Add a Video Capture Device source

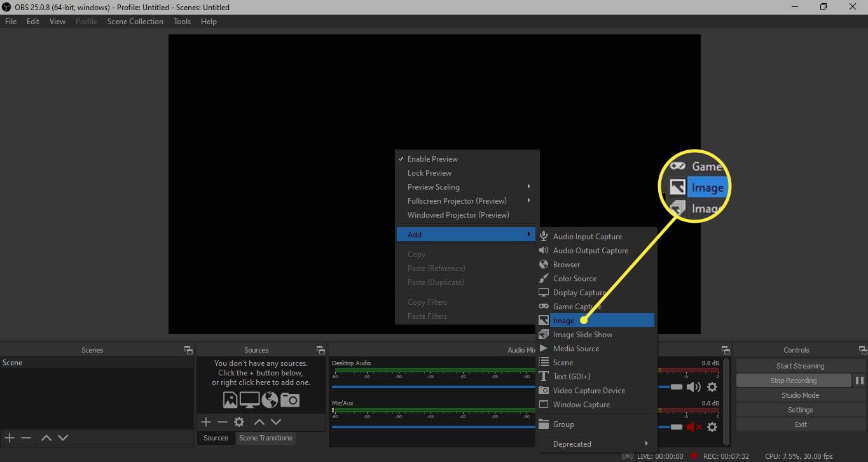coord(596,391)
